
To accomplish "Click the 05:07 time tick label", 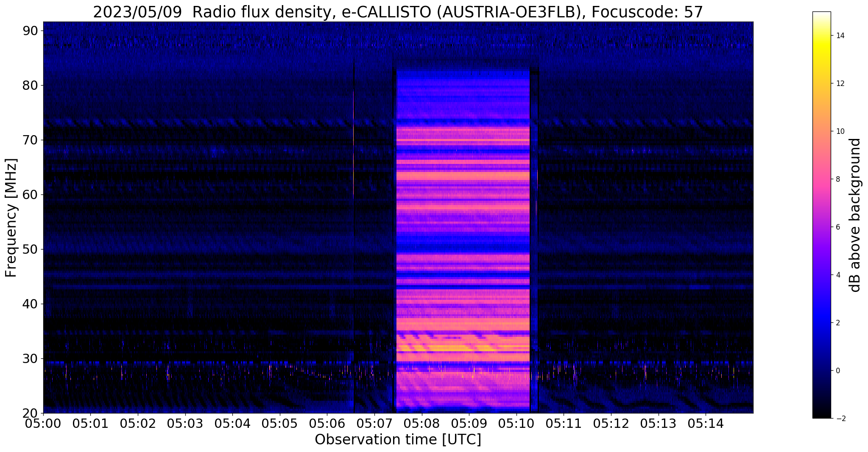I will pyautogui.click(x=374, y=424).
